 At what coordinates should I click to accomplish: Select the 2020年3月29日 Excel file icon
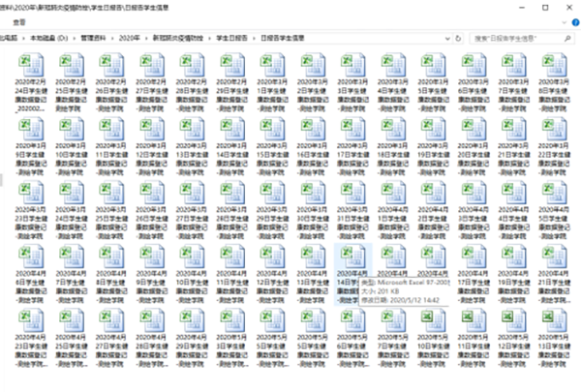[272, 193]
